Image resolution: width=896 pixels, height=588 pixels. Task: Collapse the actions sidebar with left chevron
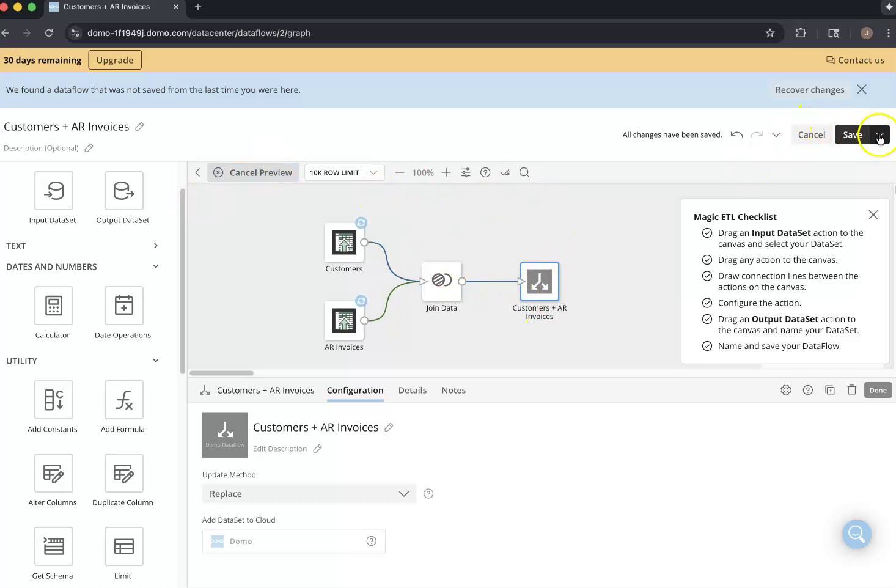197,172
